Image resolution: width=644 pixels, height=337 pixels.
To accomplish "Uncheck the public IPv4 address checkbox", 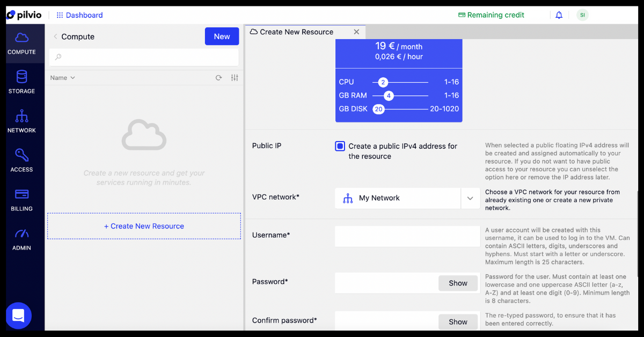I will coord(340,146).
